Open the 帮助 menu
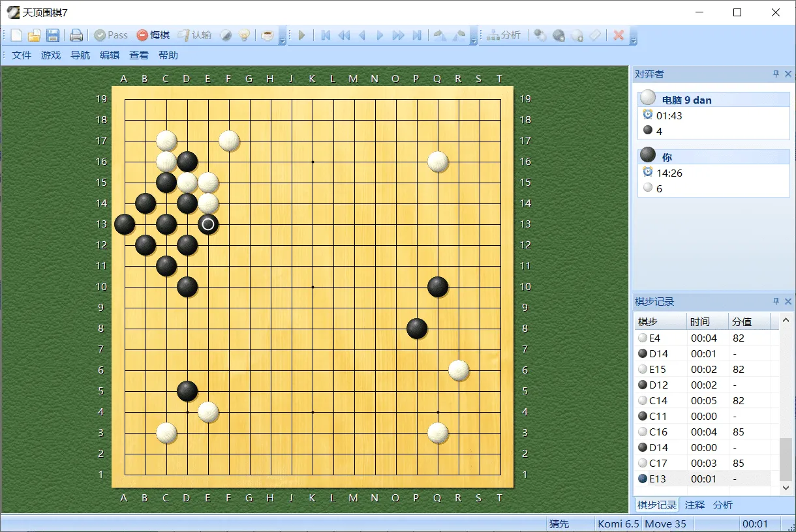This screenshot has width=796, height=532. (168, 55)
